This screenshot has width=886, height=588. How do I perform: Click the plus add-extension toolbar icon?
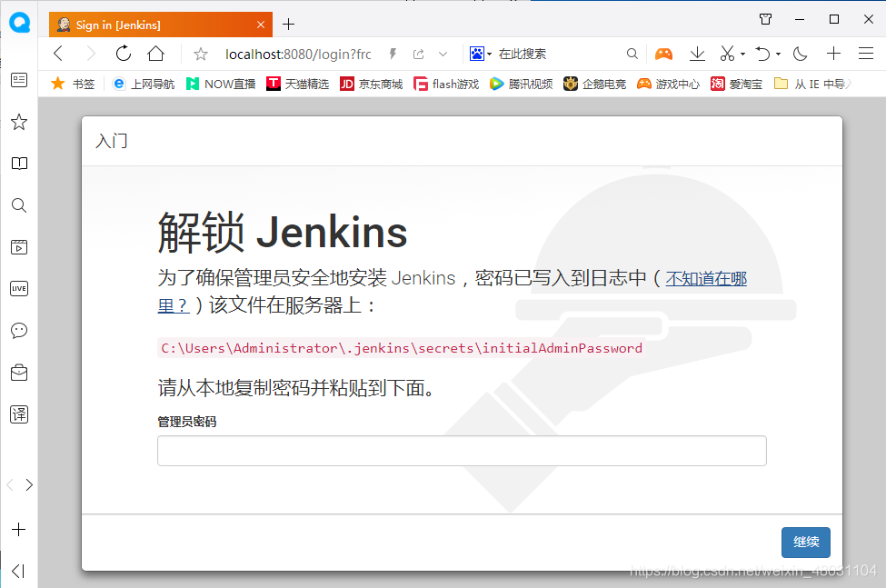[833, 54]
